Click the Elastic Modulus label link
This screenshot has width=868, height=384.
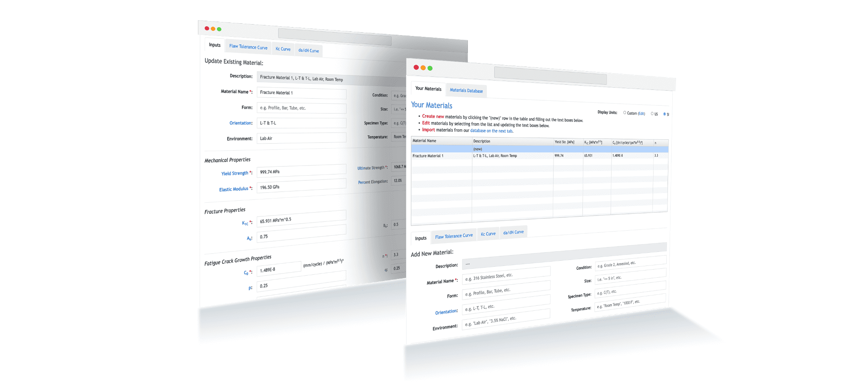point(234,189)
